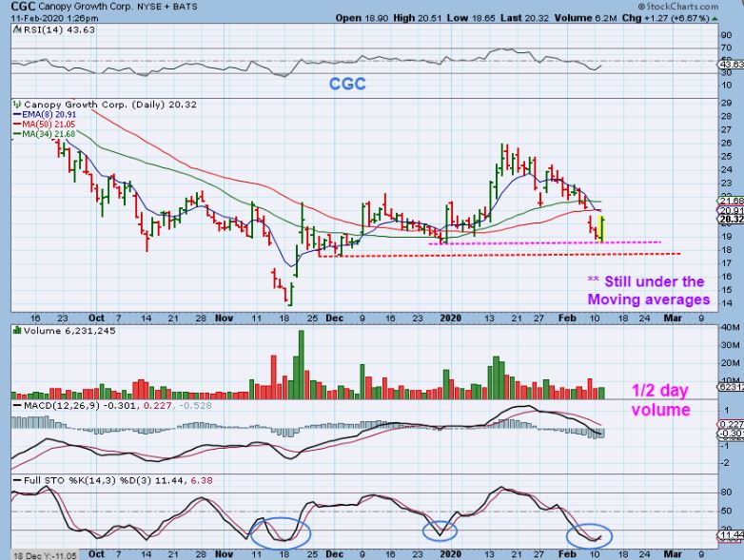The width and height of the screenshot is (744, 560).
Task: Click the 21.68 price tag on the right axis
Action: (x=732, y=201)
